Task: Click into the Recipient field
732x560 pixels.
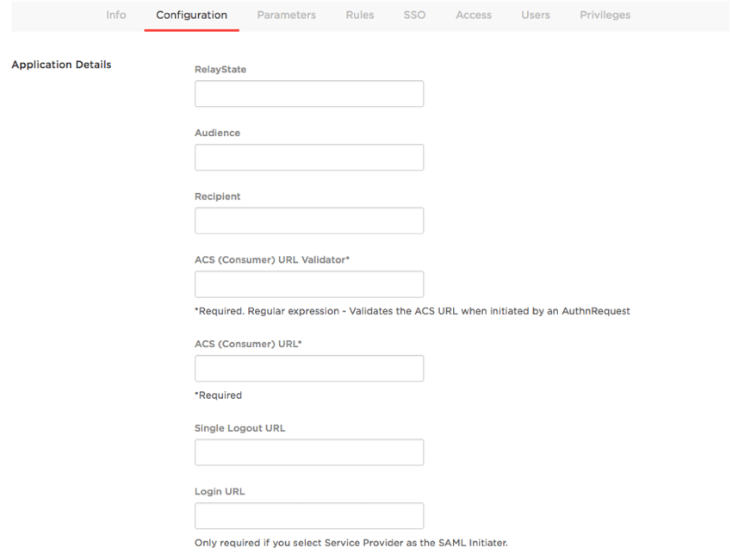Action: (309, 221)
